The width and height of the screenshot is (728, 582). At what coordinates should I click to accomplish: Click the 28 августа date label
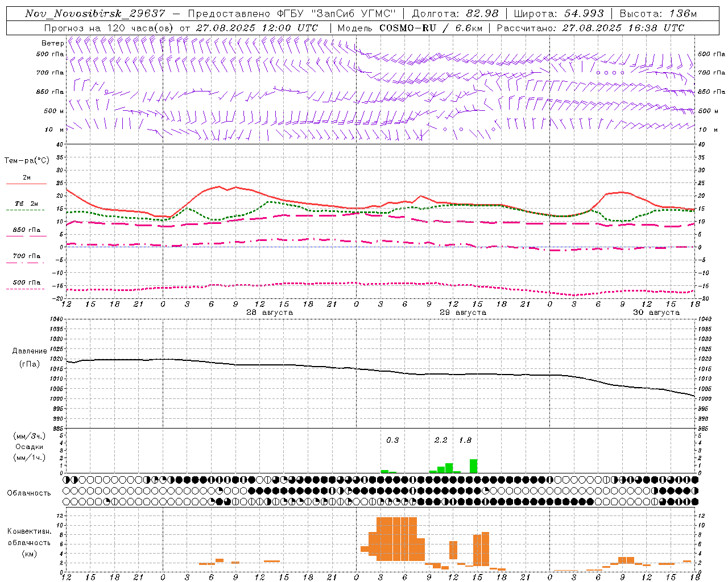pos(270,313)
